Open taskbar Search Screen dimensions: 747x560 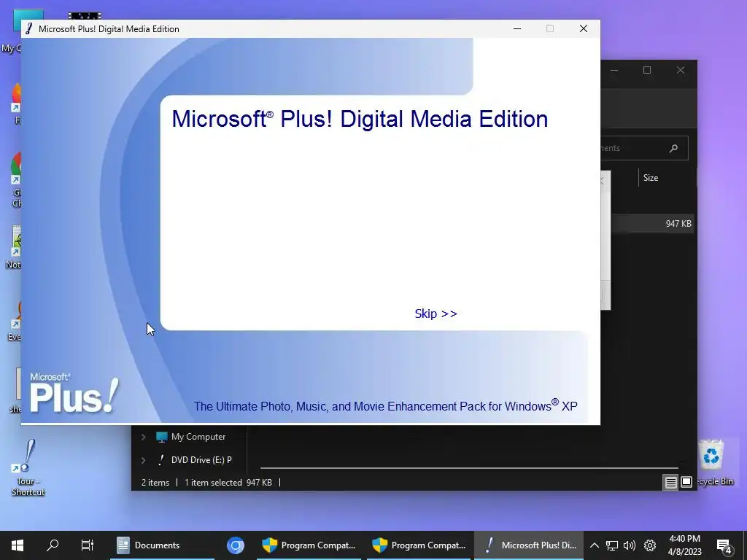[x=53, y=545]
